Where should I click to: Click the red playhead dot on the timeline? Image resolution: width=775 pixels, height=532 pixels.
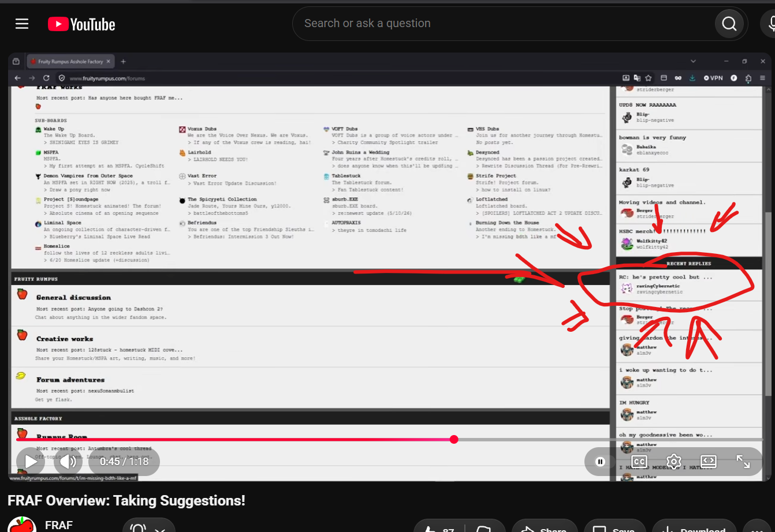454,440
